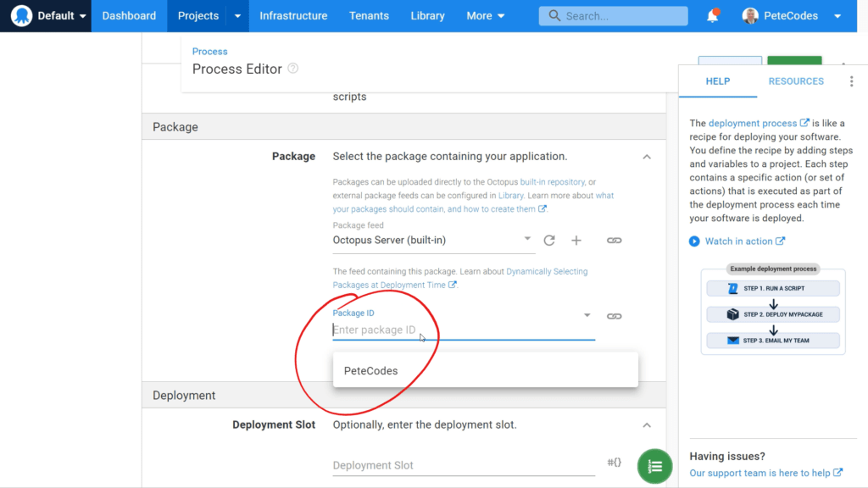Screen dimensions: 868x488
Task: Expand the More menu
Action: [486, 15]
